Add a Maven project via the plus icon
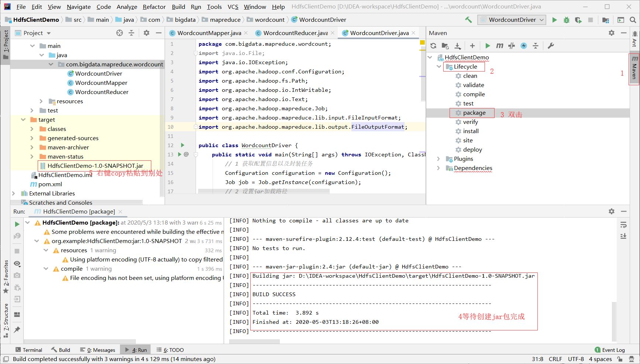640x364 pixels. click(472, 46)
